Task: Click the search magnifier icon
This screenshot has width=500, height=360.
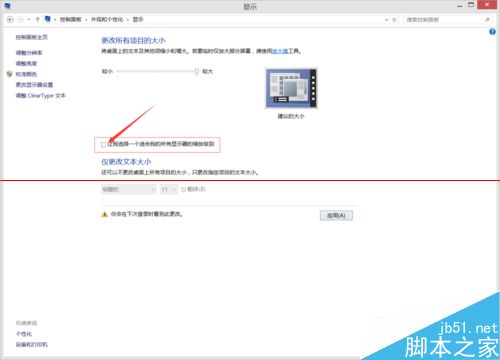Action: click(x=487, y=20)
